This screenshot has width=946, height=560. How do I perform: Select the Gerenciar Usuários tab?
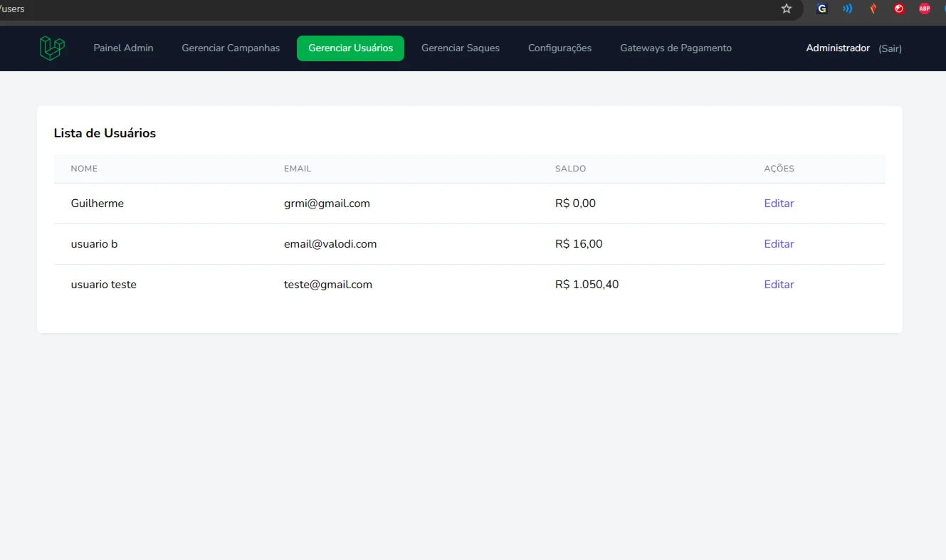pos(350,48)
